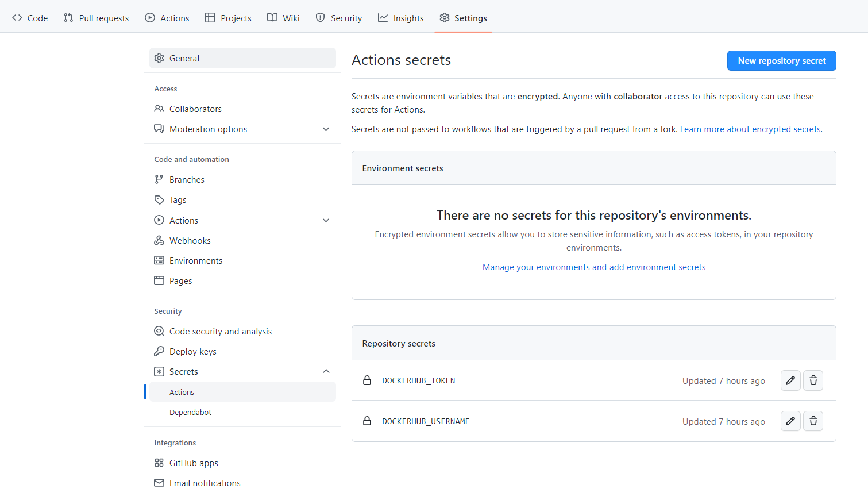Screen dimensions: 868x500
Task: Select Dependabot under Secrets
Action: tap(242, 412)
